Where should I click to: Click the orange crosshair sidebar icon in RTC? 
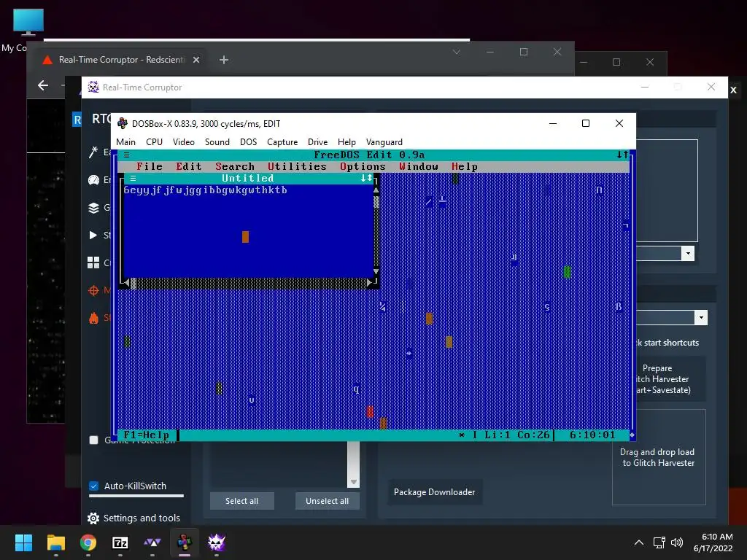click(x=93, y=290)
